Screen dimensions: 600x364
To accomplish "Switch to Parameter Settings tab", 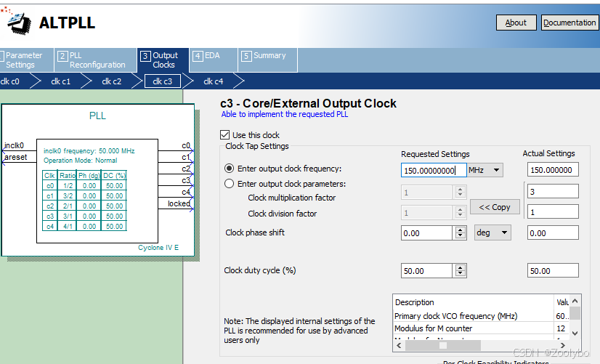I will 26,60.
